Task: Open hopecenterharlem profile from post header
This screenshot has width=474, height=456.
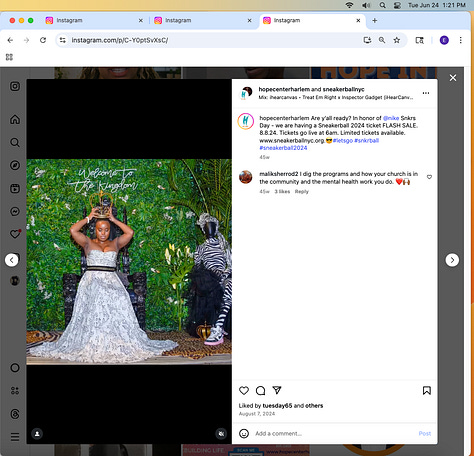Action: (284, 89)
